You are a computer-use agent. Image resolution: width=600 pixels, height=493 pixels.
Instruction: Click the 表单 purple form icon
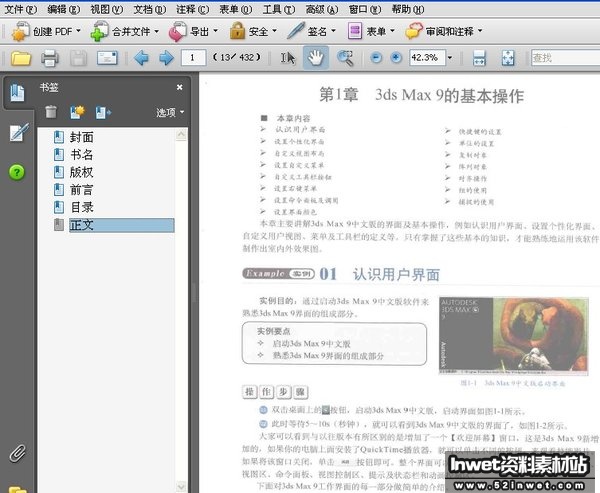[355, 31]
